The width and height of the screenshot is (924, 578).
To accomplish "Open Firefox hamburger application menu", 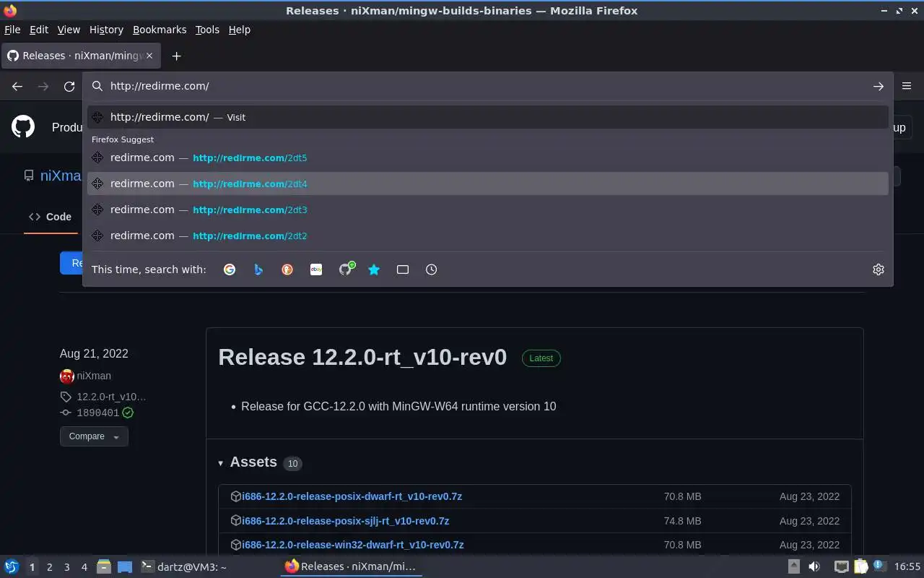I will [x=907, y=86].
